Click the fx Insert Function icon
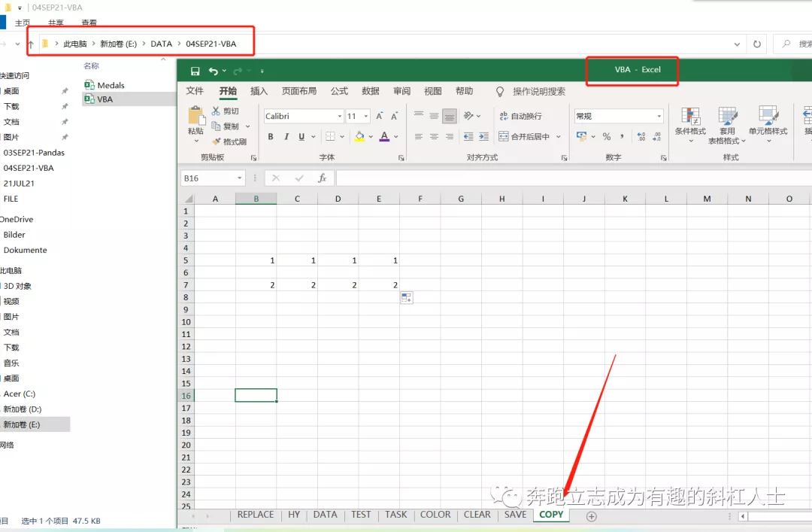 pos(322,178)
